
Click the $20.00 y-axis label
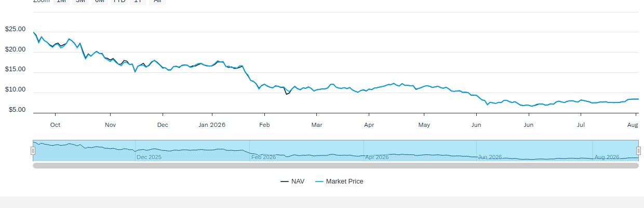point(15,49)
